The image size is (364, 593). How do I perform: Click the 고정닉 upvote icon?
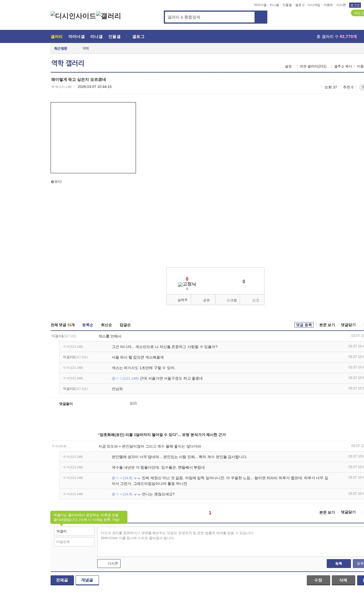click(x=187, y=284)
